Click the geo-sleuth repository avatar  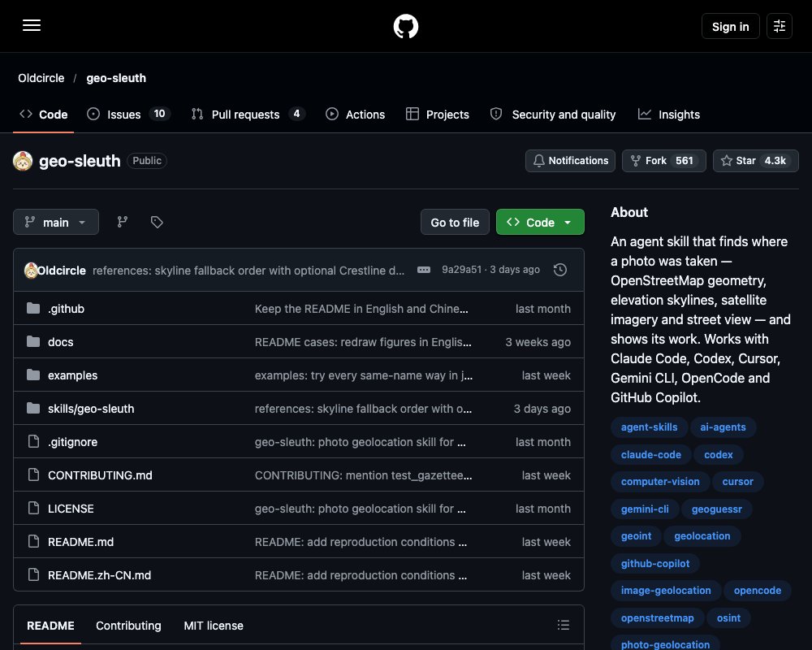tap(23, 161)
